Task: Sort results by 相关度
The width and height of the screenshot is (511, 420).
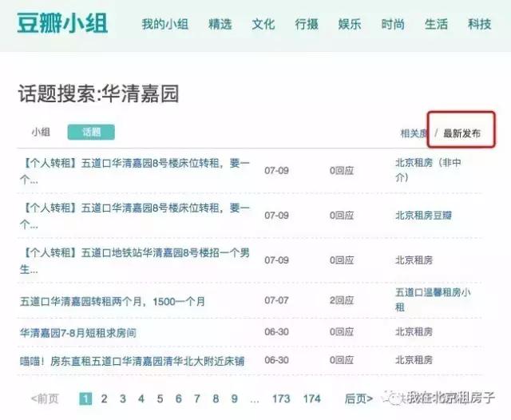Action: coord(414,133)
